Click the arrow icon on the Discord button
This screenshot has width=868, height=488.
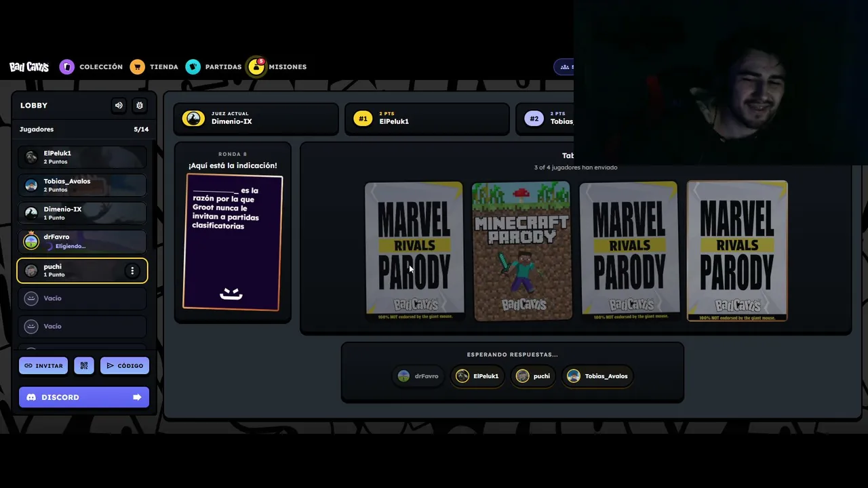137,397
